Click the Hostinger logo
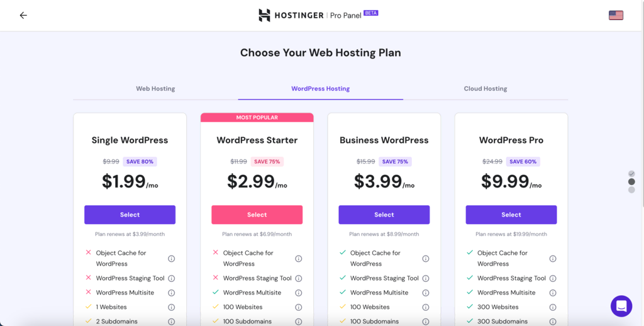 click(x=291, y=15)
